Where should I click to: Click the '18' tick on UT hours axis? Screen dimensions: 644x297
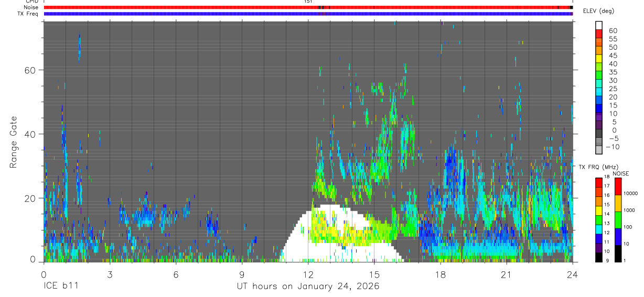pyautogui.click(x=440, y=274)
